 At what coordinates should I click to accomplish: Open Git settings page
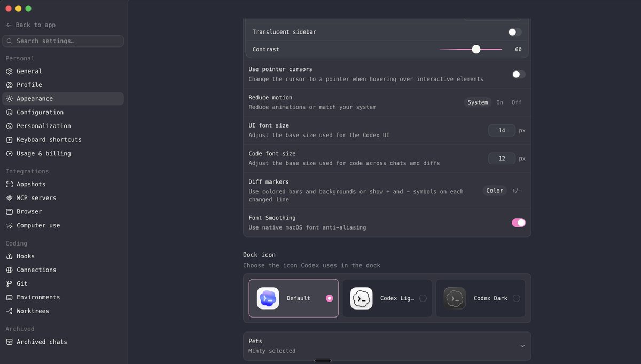click(63, 284)
